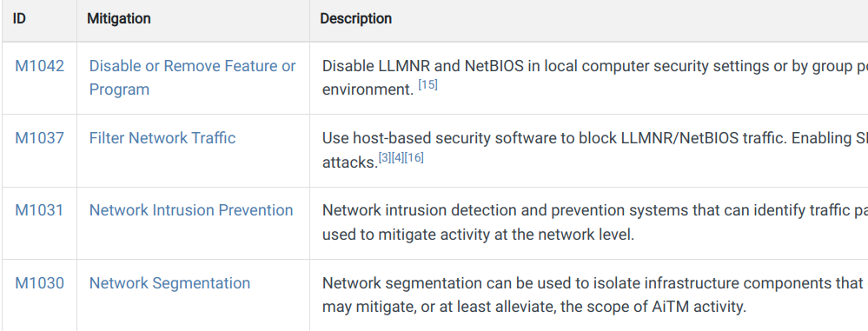Image resolution: width=868 pixels, height=331 pixels.
Task: Click the Description column header
Action: click(x=356, y=19)
